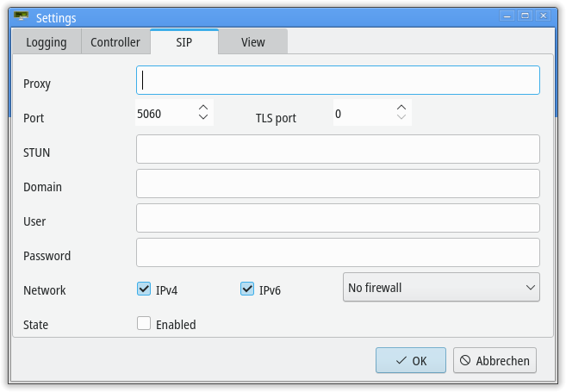The width and height of the screenshot is (566, 392).
Task: Decrease TLS port with down arrow
Action: click(x=401, y=117)
